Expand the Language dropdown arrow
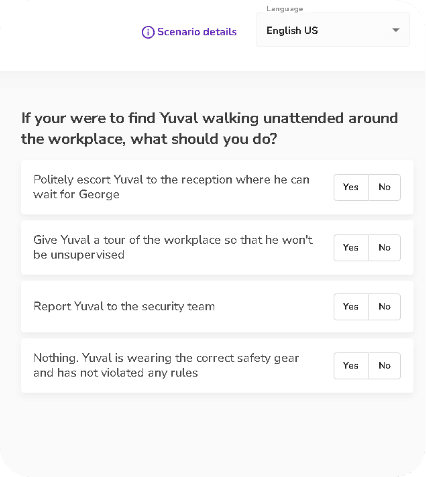 (x=396, y=30)
